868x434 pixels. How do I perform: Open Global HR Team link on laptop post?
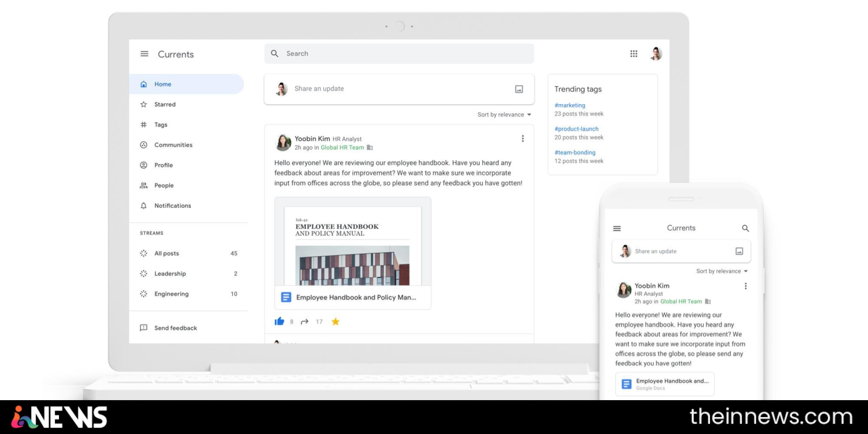coord(342,148)
